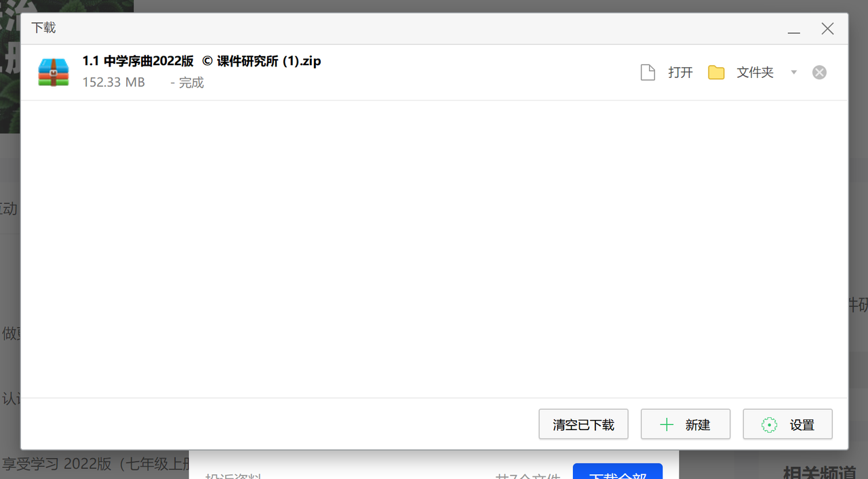Click the 1.1 中学序曲2022版 zip filename

201,60
